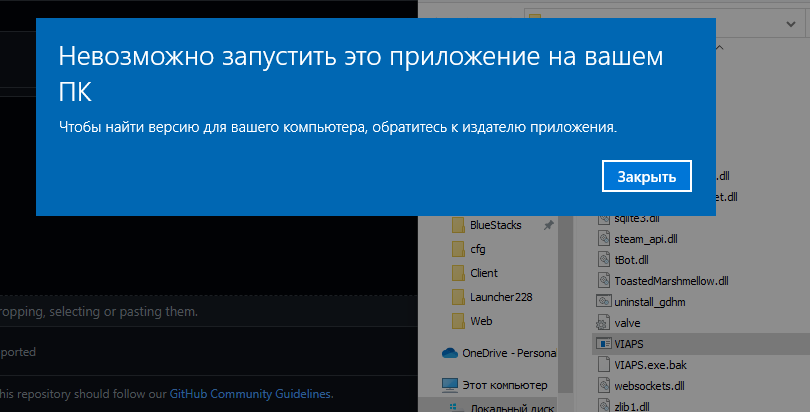Select the steam_api.dll file

pos(646,239)
